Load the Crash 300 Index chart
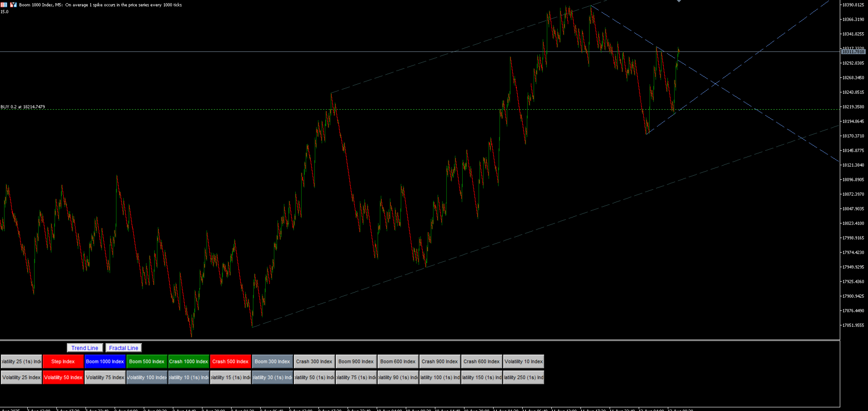 [x=314, y=361]
